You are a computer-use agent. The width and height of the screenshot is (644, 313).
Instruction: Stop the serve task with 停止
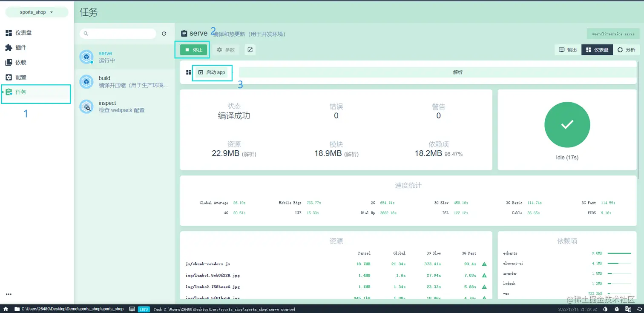point(193,50)
